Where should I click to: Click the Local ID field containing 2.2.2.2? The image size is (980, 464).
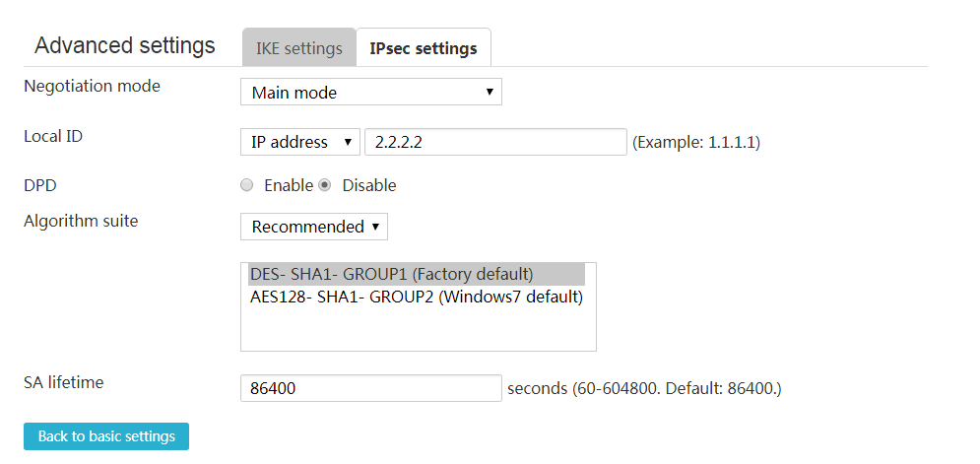point(495,142)
